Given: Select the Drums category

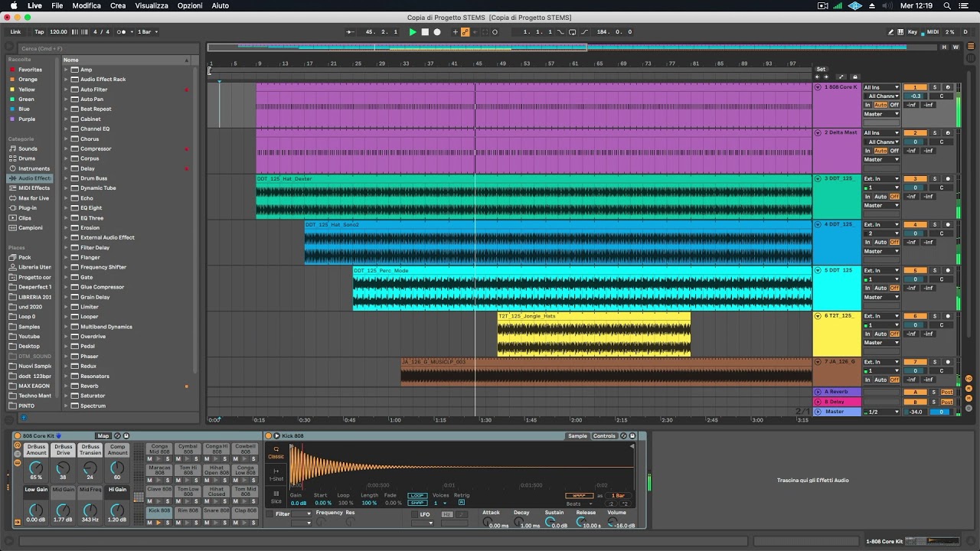Looking at the screenshot, I should (27, 158).
